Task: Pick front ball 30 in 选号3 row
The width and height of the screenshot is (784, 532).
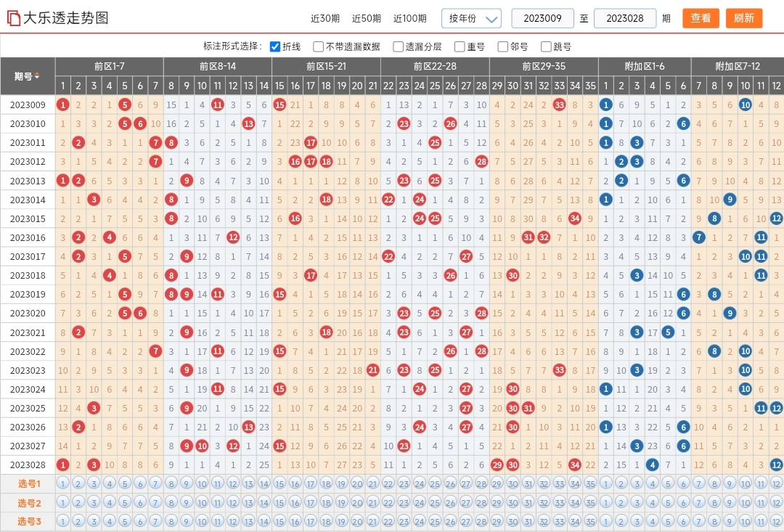Action: (x=513, y=522)
